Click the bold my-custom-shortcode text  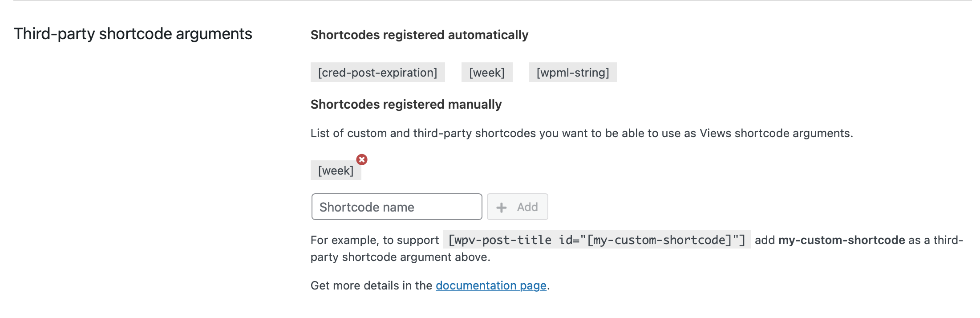(841, 240)
